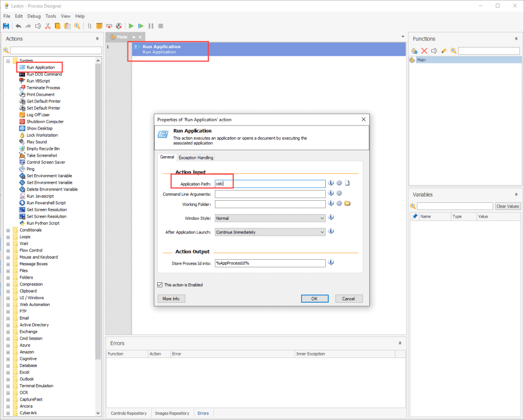This screenshot has height=420, width=524.
Task: Click the file icon next to Application Path
Action: click(347, 183)
